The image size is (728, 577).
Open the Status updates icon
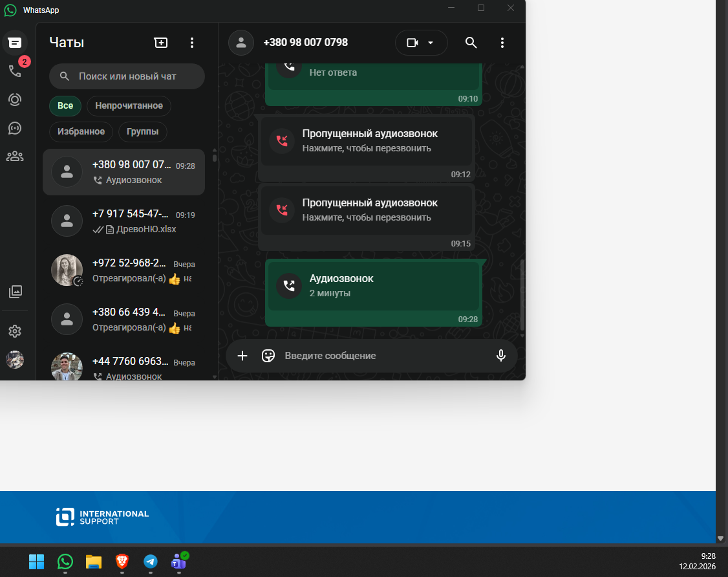tap(15, 100)
